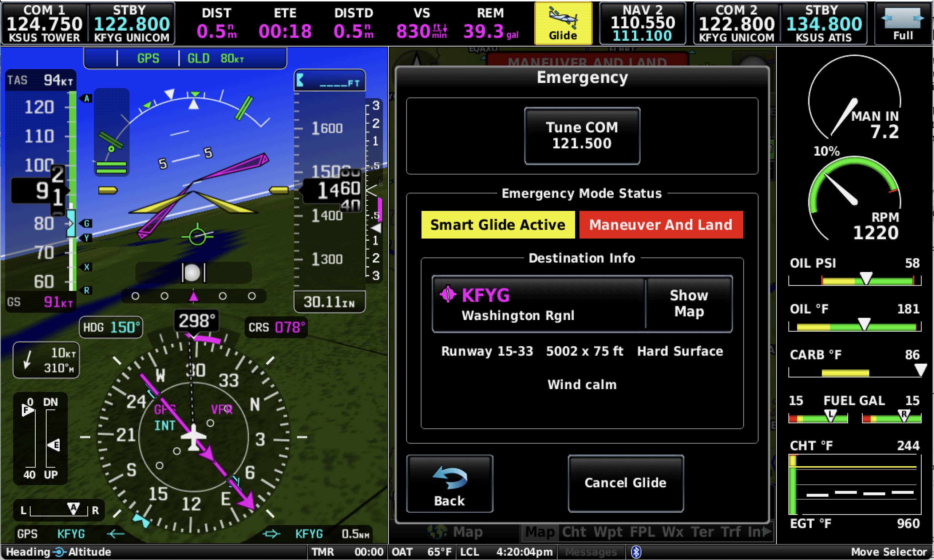Viewport: 934px width, 560px height.
Task: Click the OIL PSI gauge slider pointer
Action: pyautogui.click(x=866, y=278)
